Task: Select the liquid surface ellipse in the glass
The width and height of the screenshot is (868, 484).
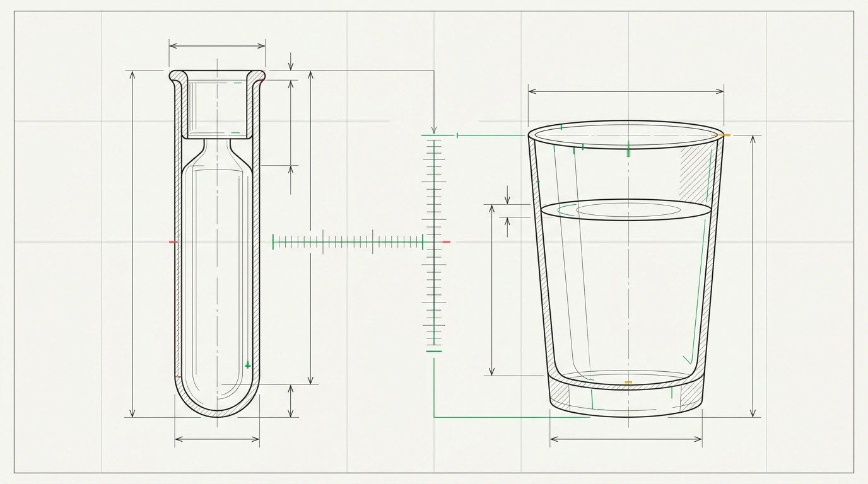Action: 626,210
